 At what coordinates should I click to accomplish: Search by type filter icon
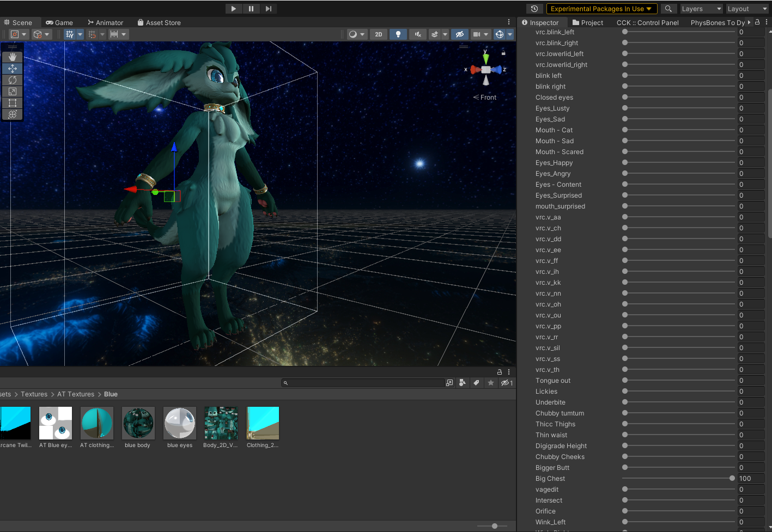463,383
